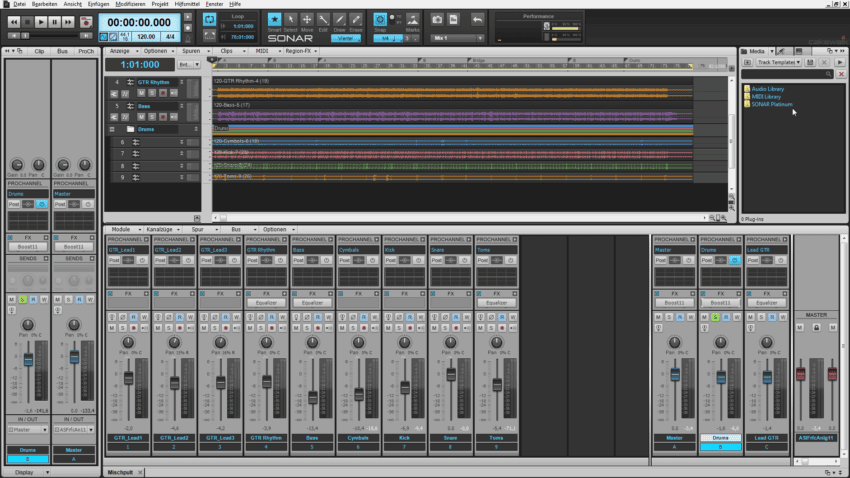Open the Kanalzüge menu in console view

(162, 230)
